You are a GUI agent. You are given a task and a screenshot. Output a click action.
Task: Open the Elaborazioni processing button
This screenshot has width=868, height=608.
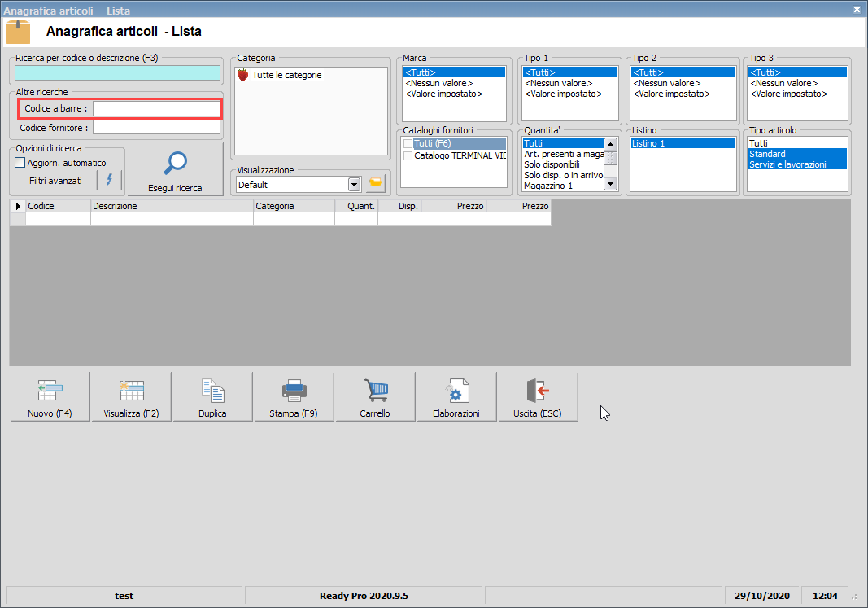click(456, 396)
